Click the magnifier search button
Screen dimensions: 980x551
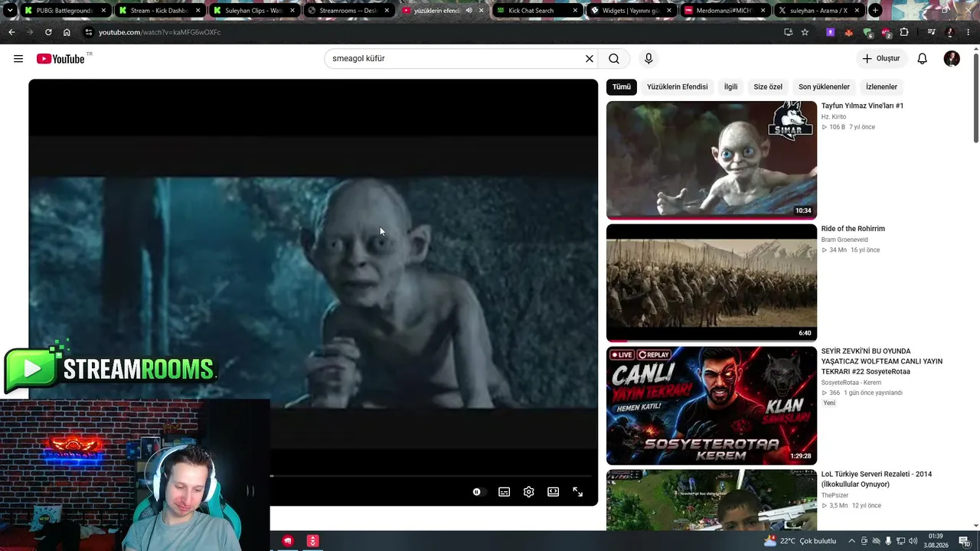(x=614, y=59)
